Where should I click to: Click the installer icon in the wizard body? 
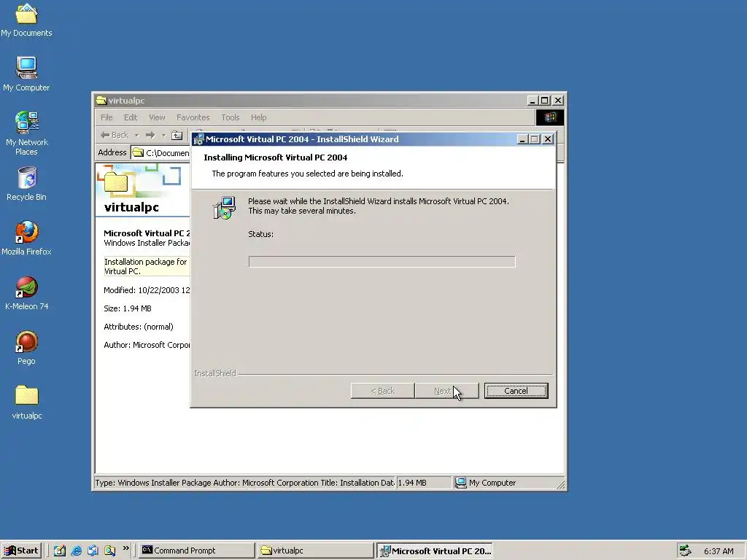pyautogui.click(x=224, y=208)
